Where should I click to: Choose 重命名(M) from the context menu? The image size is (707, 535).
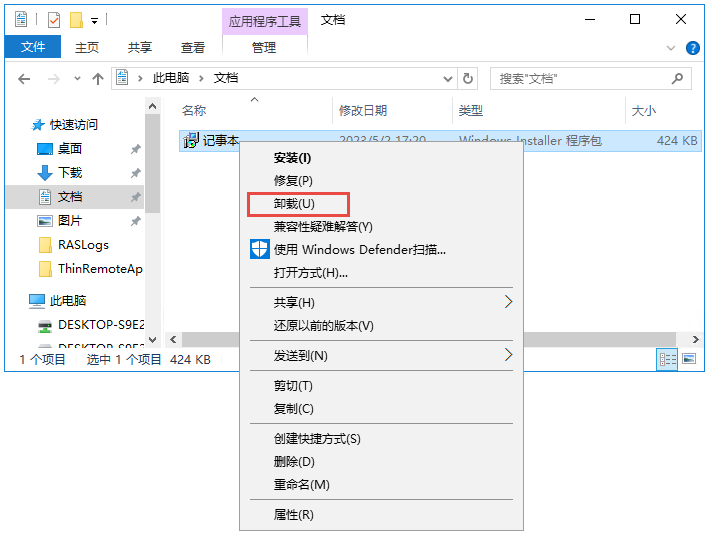point(381,485)
